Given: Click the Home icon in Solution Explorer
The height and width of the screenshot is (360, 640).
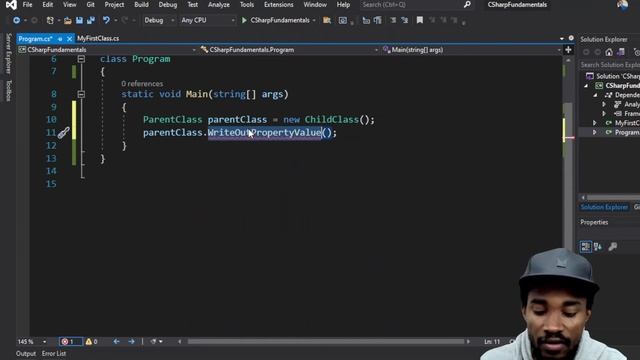Looking at the screenshot, I should 609,52.
